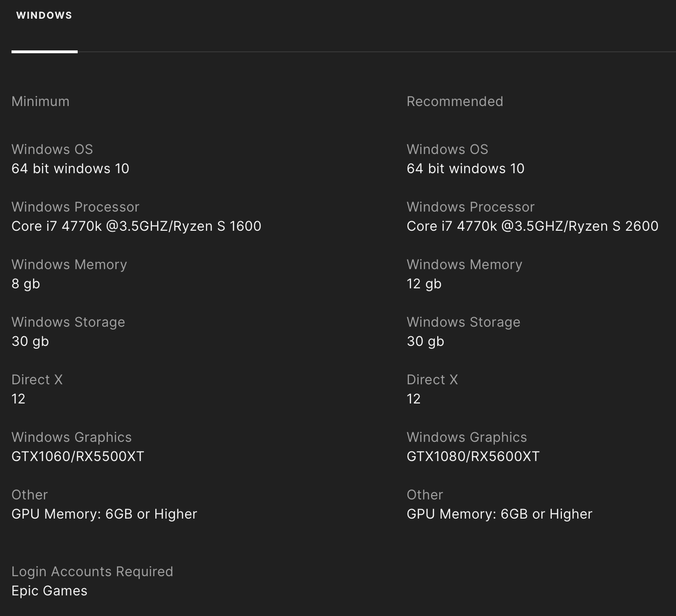The height and width of the screenshot is (616, 676).
Task: Click the Direct X label under Recommended
Action: [432, 379]
